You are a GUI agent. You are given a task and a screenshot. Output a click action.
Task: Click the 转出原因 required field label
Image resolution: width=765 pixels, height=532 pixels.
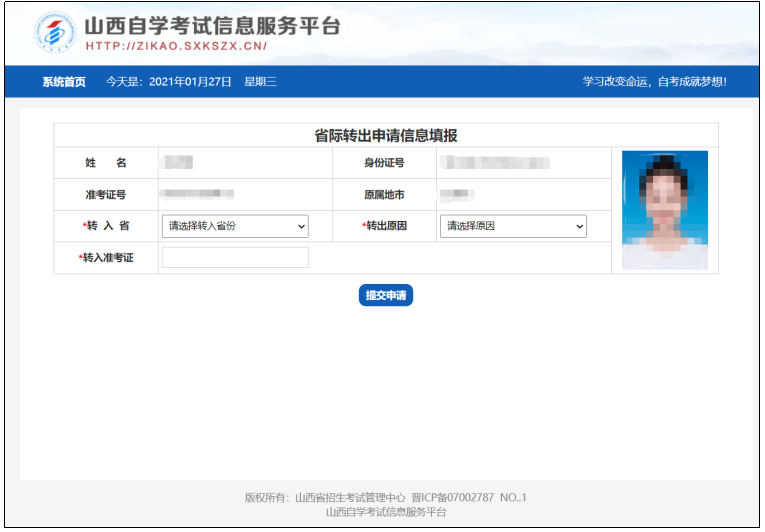pos(385,226)
